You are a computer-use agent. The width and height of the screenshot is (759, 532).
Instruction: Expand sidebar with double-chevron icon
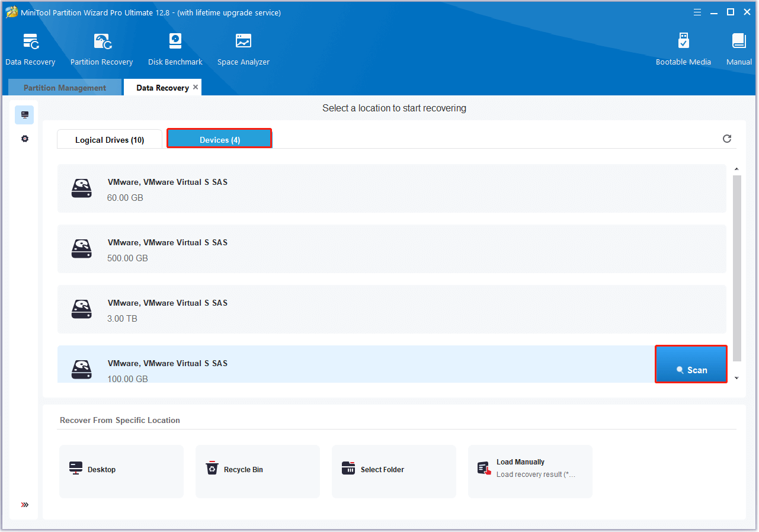point(24,505)
